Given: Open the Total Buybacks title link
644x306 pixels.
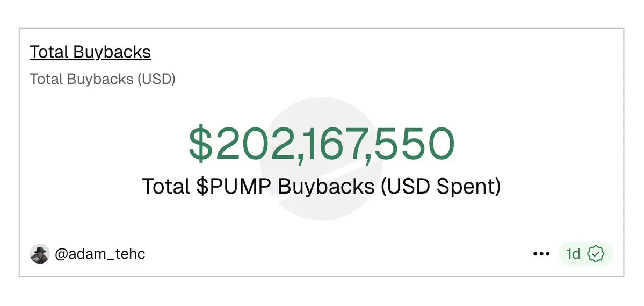Looking at the screenshot, I should [x=90, y=52].
